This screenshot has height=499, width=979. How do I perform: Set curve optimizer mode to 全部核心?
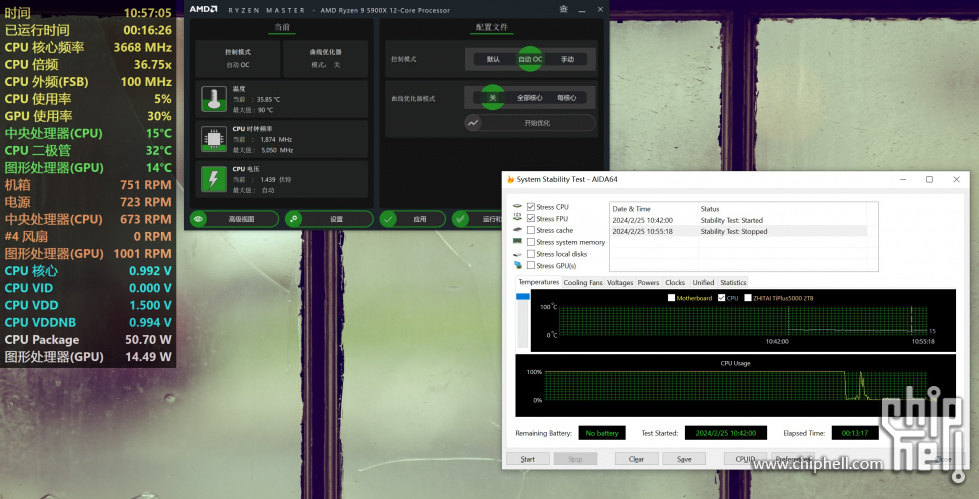(x=529, y=98)
